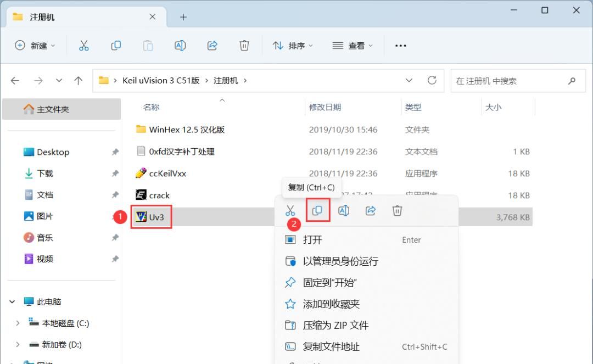593x364 pixels.
Task: Click the paste icon on the toolbar
Action: coord(148,46)
